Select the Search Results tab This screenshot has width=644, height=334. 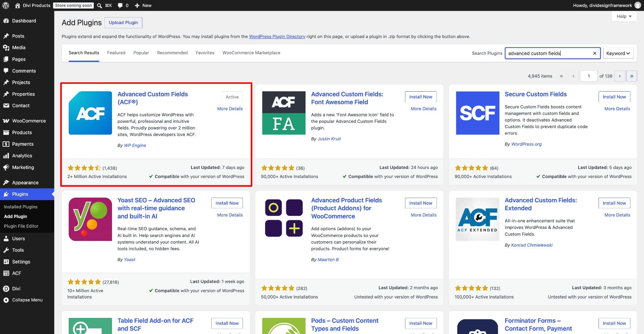(x=84, y=53)
